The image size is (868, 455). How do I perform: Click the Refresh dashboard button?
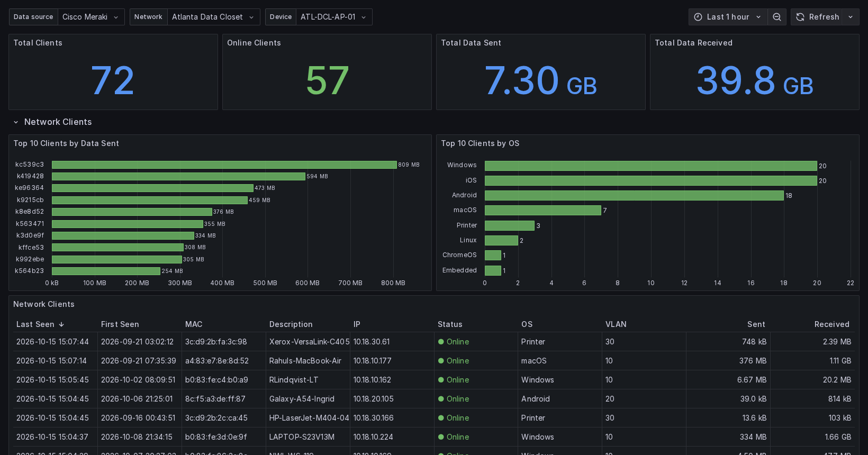point(817,17)
